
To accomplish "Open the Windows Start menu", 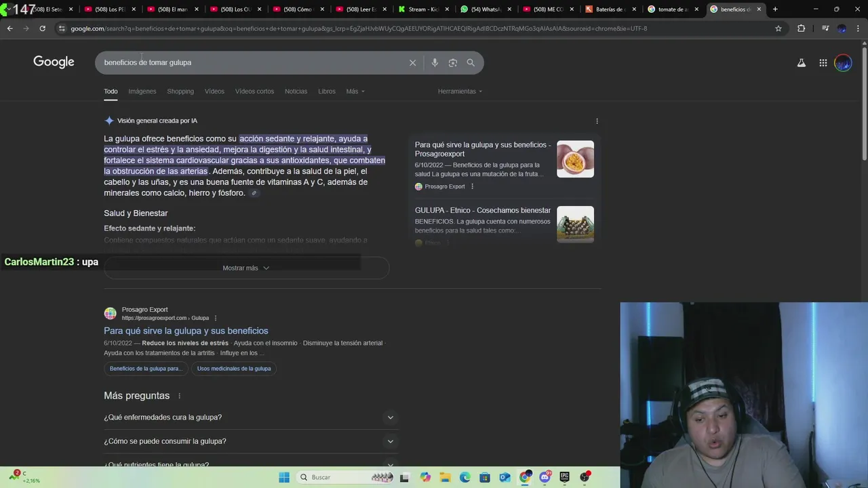I will (284, 477).
